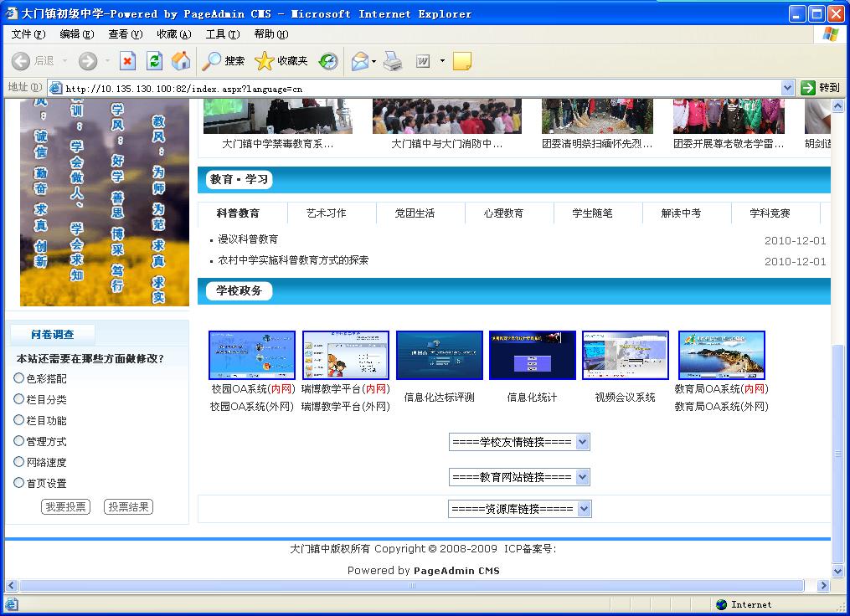Open the 工具(T) menu
The image size is (850, 616).
pyautogui.click(x=222, y=34)
